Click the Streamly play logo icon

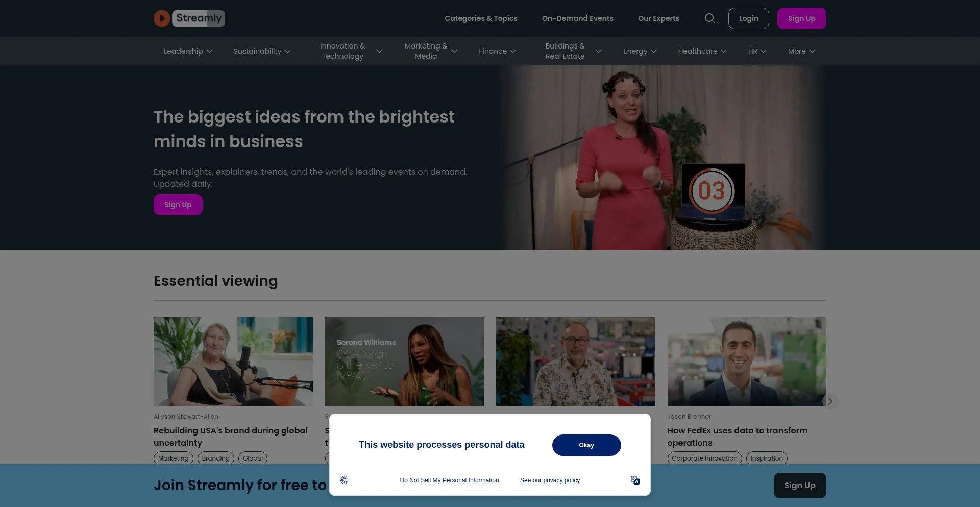click(x=162, y=18)
